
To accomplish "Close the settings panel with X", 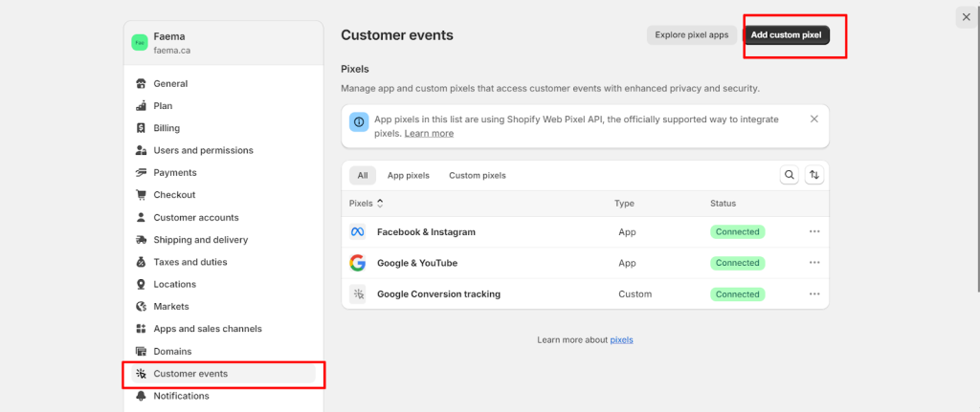I will 966,17.
